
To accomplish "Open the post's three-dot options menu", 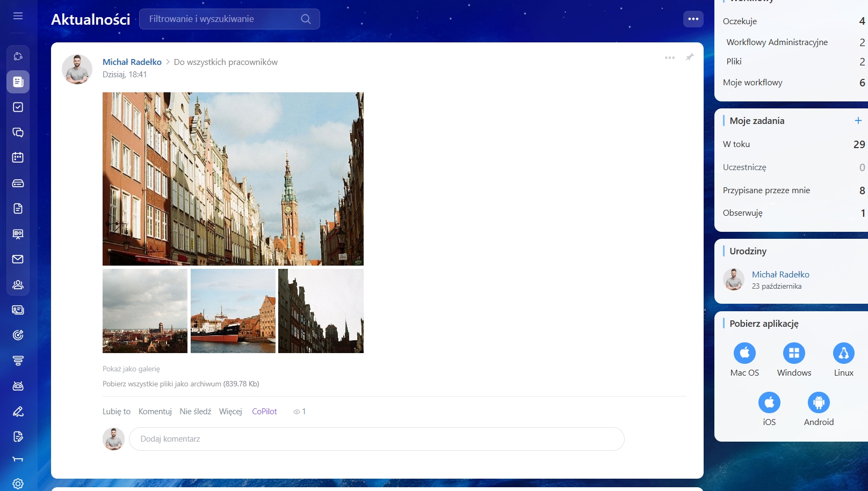I will pyautogui.click(x=669, y=57).
